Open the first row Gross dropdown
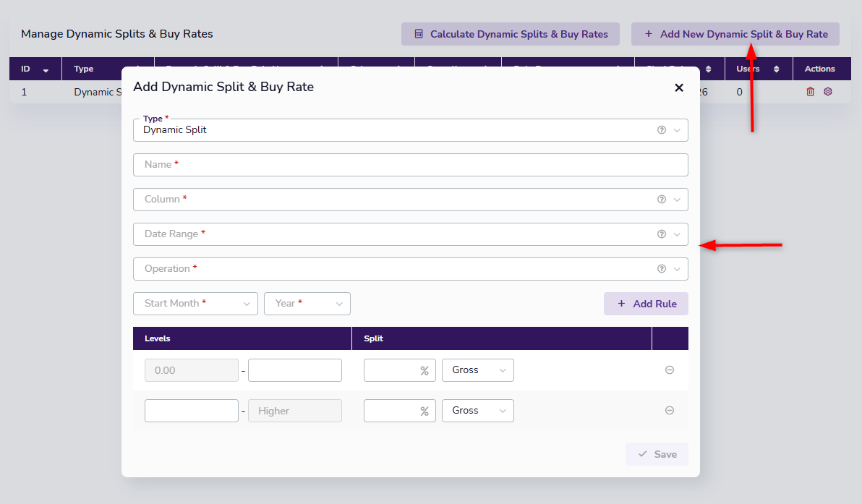This screenshot has height=504, width=862. tap(477, 370)
